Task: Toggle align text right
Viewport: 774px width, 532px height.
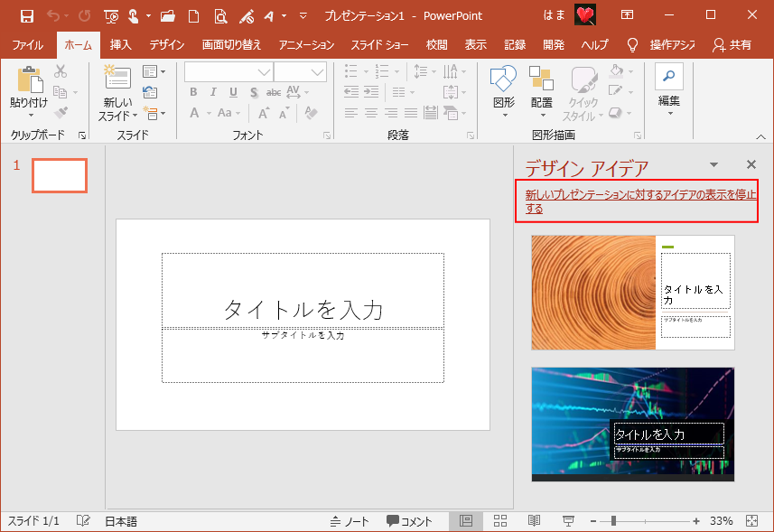Action: [391, 113]
